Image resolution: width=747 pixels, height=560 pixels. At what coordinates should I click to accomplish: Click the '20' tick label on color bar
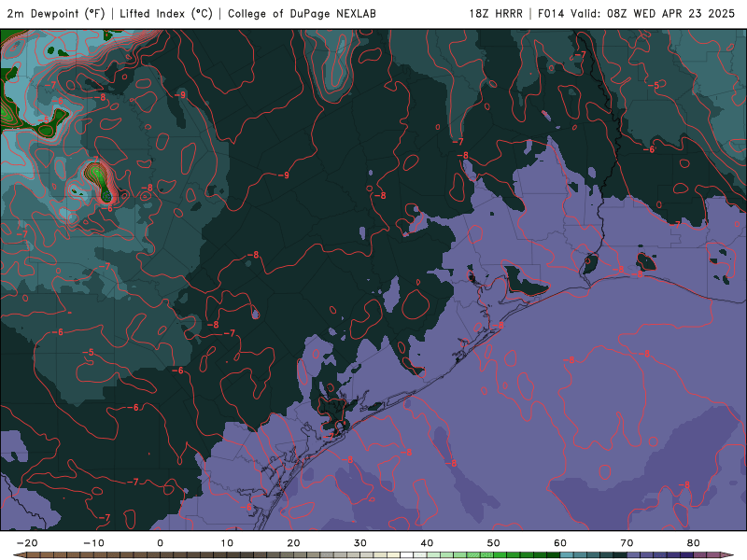pyautogui.click(x=293, y=543)
